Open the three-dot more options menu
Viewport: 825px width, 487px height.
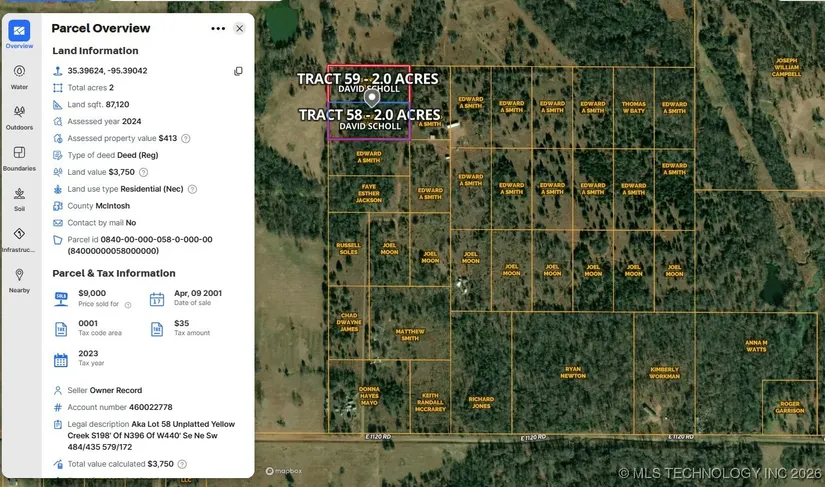(218, 29)
